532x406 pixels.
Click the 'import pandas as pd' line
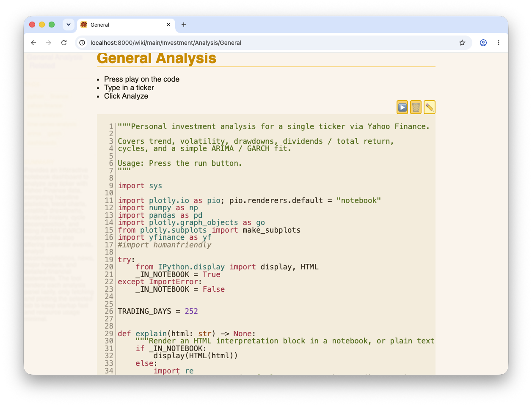point(160,215)
